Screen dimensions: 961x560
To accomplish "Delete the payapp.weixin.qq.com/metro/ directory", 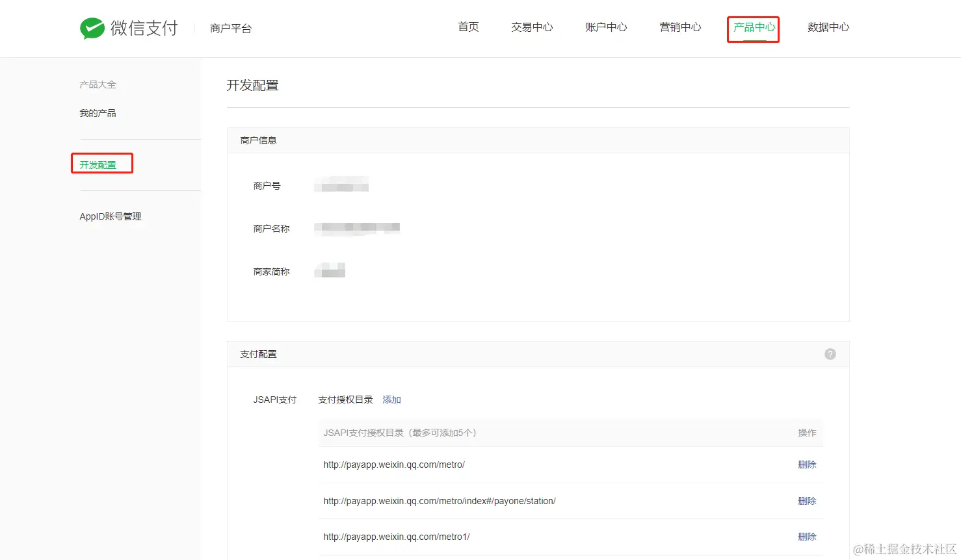I will (807, 465).
